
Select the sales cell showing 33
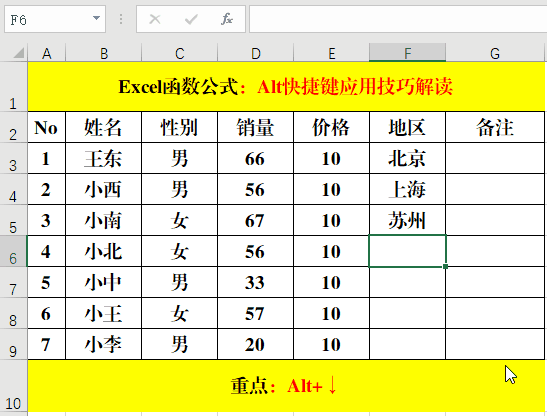tap(256, 282)
